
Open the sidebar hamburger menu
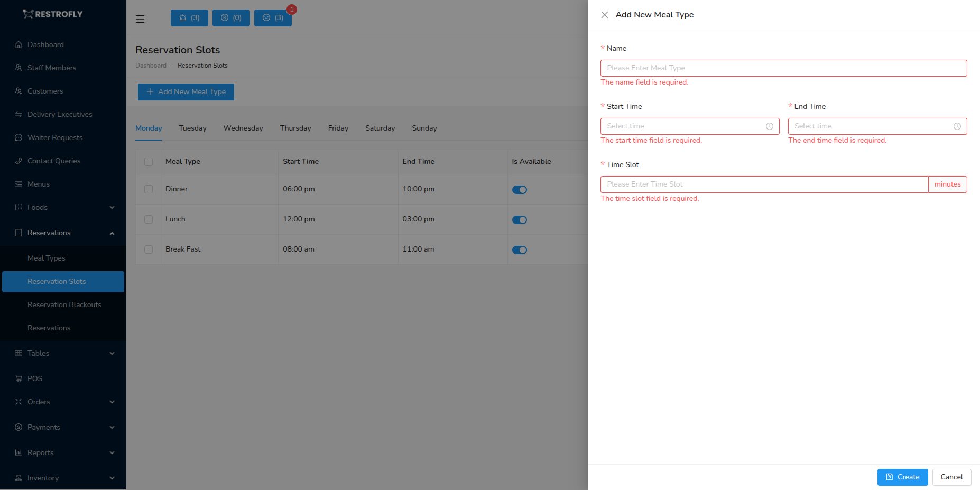pyautogui.click(x=140, y=19)
